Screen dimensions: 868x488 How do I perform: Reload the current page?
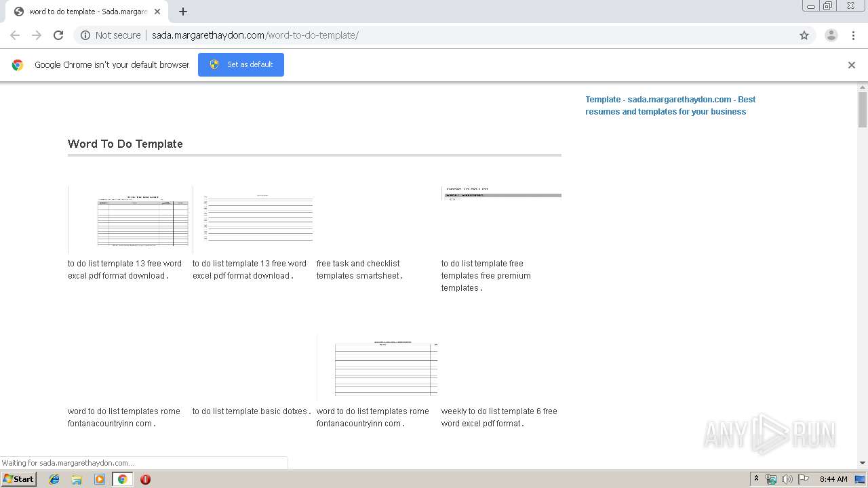[58, 35]
